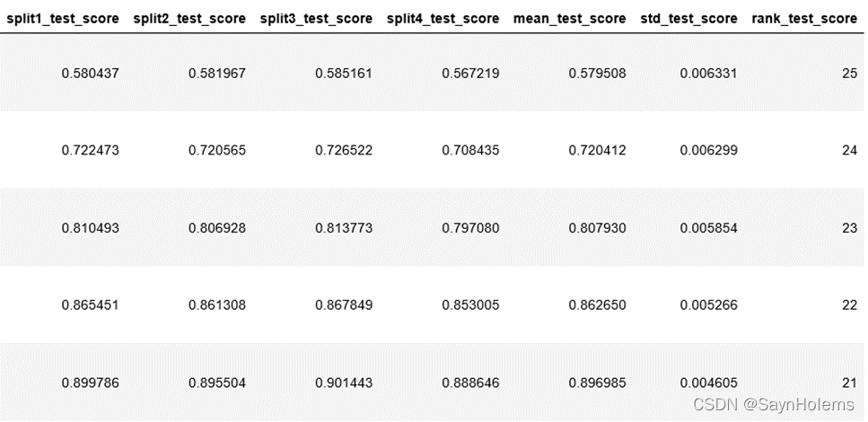Select rank value 21
The height and width of the screenshot is (422, 868).
850,382
